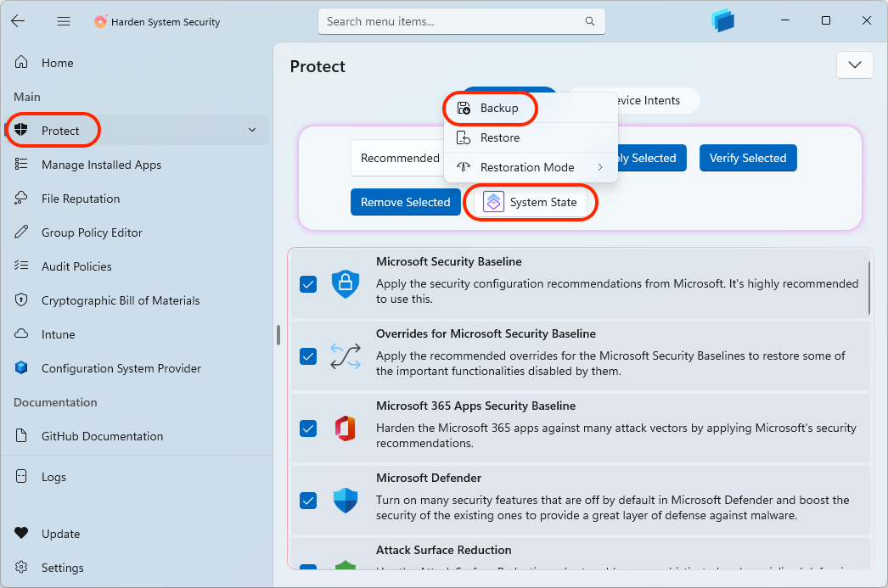Open the dropdown chevron beside Protect heading
Viewport: 888px width, 588px height.
[855, 64]
